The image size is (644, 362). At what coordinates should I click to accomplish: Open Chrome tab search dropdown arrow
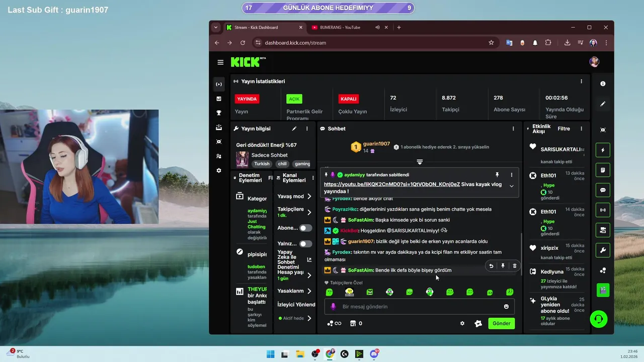tap(216, 28)
